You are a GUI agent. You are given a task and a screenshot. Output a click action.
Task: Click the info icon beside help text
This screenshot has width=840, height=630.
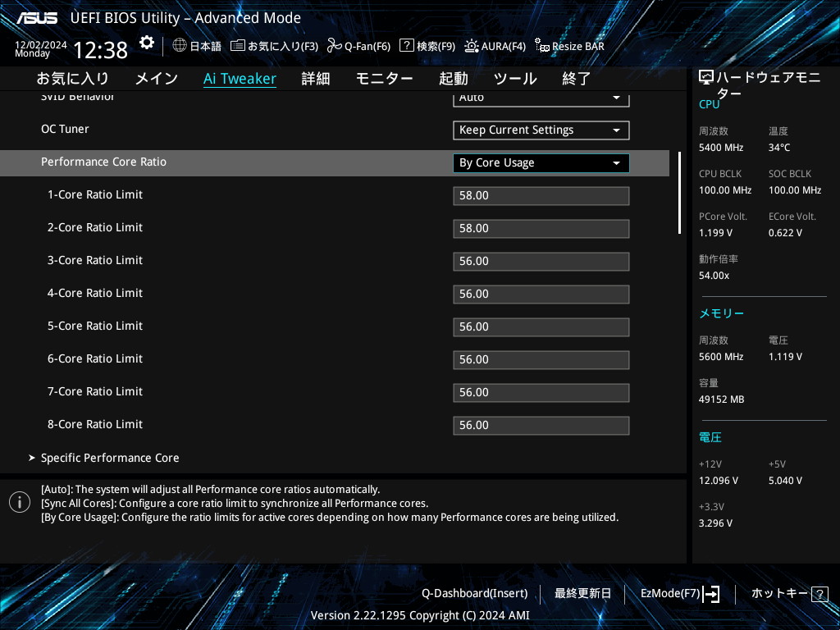pyautogui.click(x=20, y=503)
